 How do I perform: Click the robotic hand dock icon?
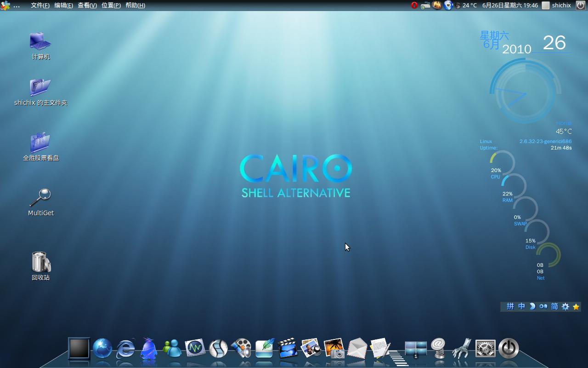click(x=462, y=348)
